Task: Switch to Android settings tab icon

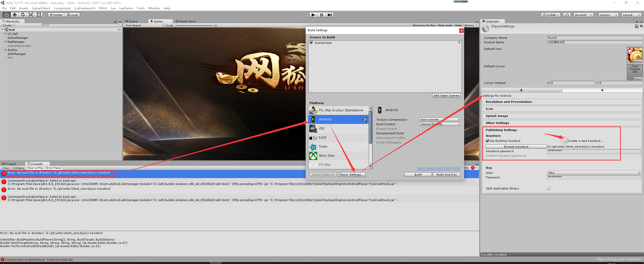Action: coord(602,90)
